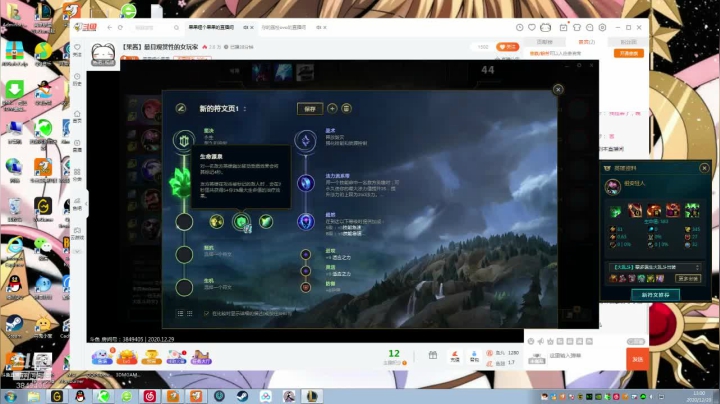Select the first stat shard offense circle
Viewport: 720px width, 404px height.
coord(305,254)
